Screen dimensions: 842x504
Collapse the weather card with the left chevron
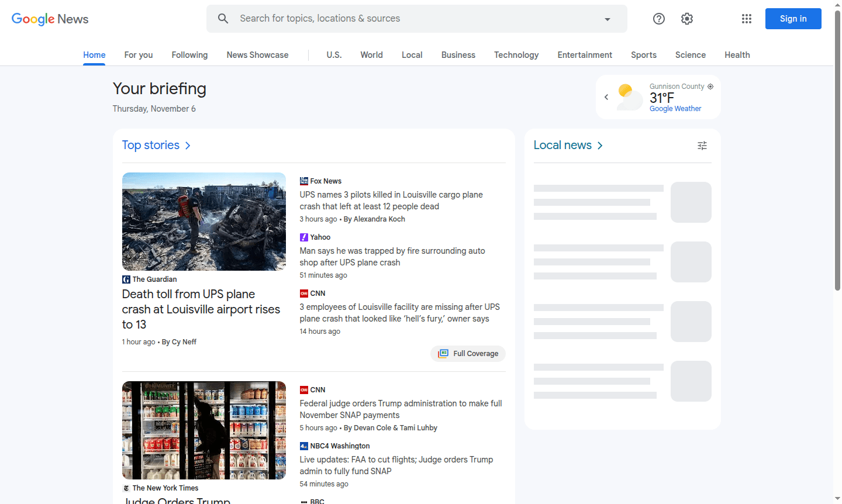point(606,96)
